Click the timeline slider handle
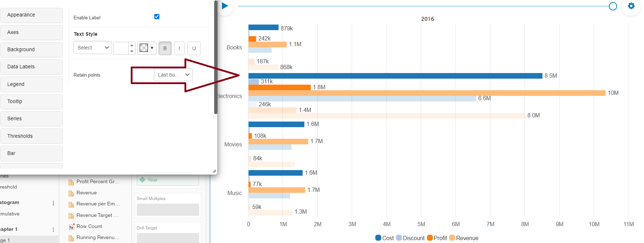This screenshot has width=644, height=243. tap(613, 6)
